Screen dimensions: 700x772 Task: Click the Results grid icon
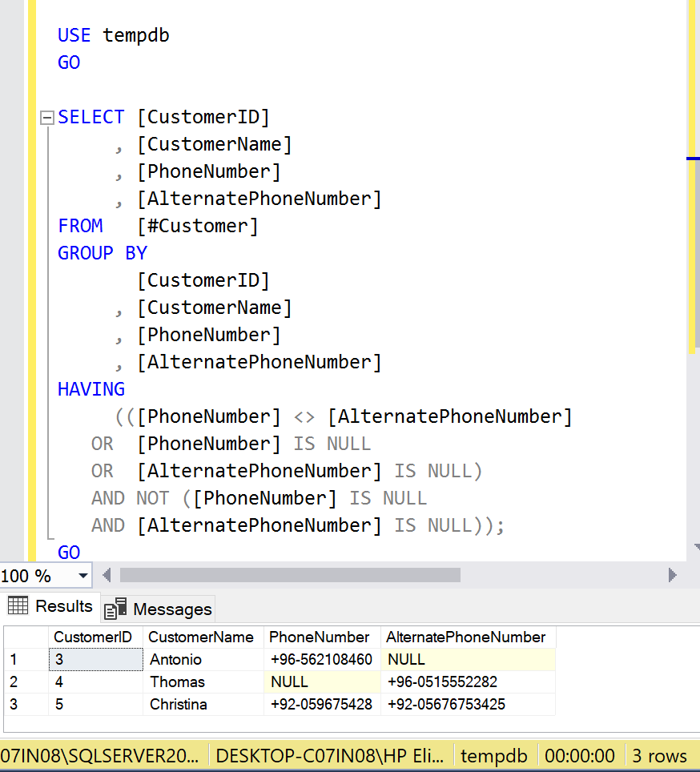(x=18, y=606)
